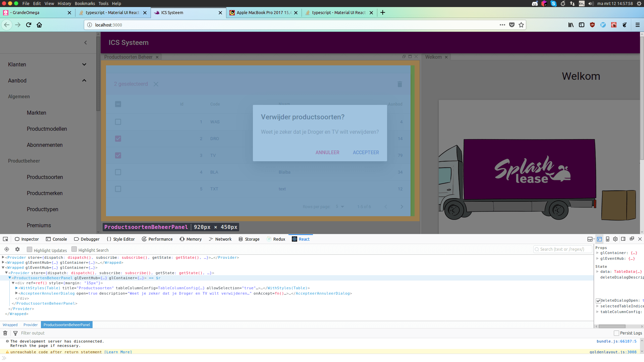
Task: Open the Learn More warning link
Action: pyautogui.click(x=118, y=352)
